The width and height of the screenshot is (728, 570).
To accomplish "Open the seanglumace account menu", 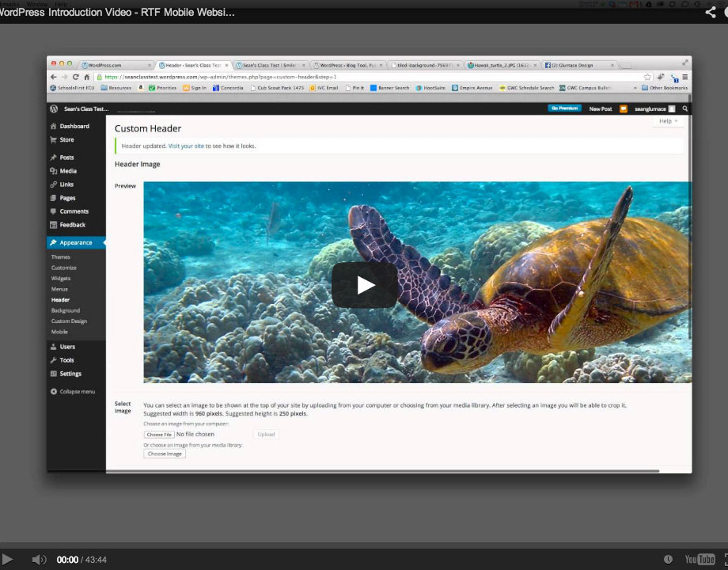I will coord(654,108).
